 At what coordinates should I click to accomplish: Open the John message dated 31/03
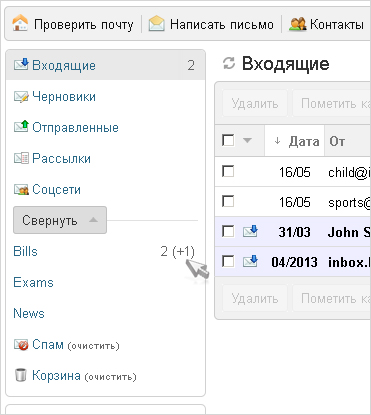pyautogui.click(x=293, y=231)
